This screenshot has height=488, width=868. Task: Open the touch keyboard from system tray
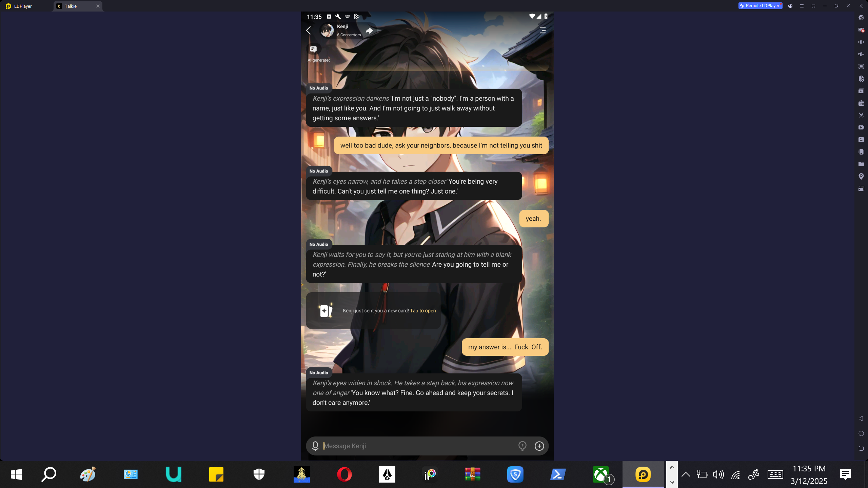(x=775, y=474)
